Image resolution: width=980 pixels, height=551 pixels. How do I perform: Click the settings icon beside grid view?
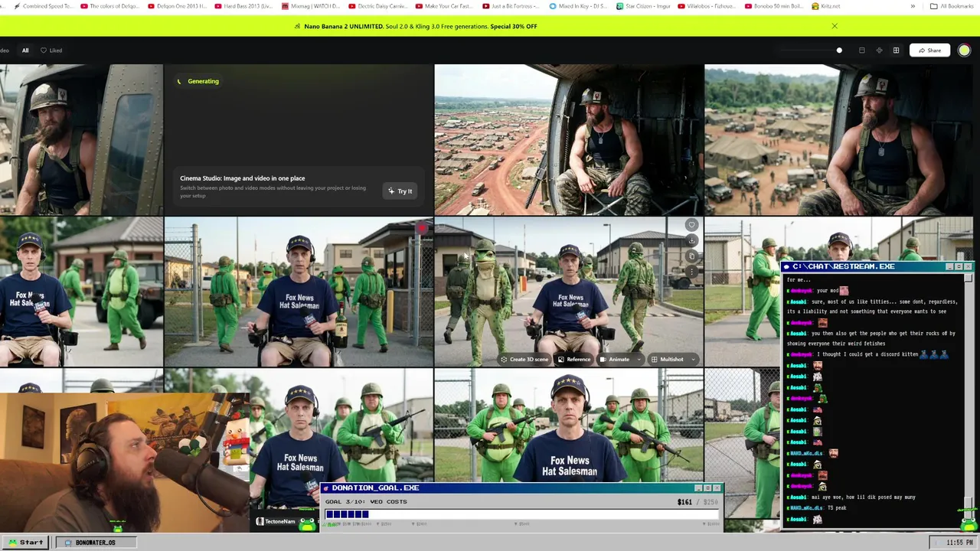[x=879, y=51]
